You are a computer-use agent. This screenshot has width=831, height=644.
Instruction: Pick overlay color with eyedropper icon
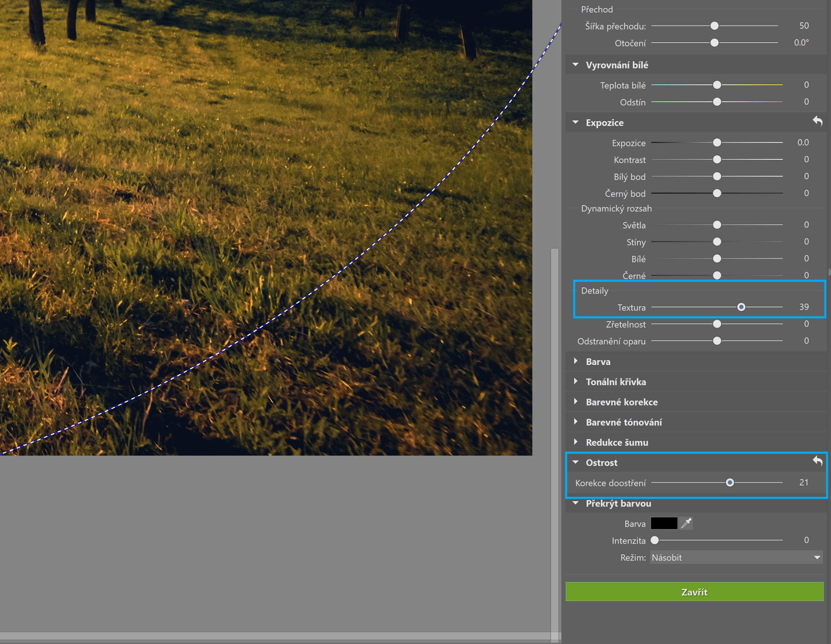[686, 523]
